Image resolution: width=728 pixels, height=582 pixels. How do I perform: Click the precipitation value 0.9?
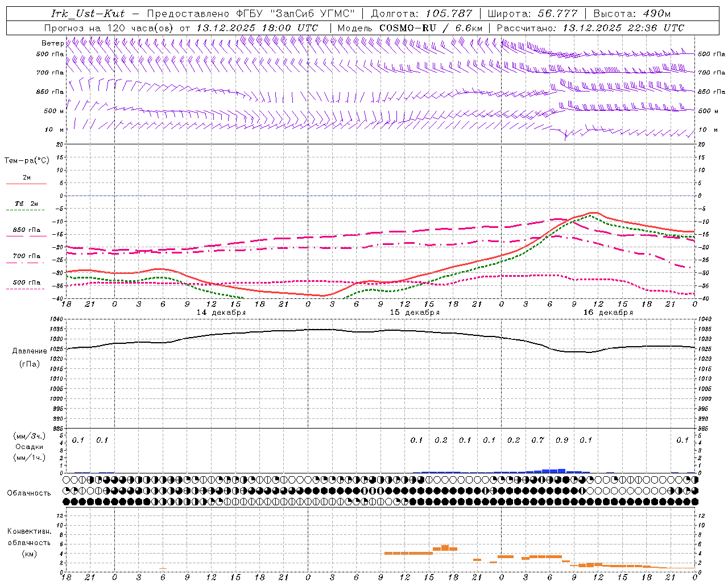(562, 440)
